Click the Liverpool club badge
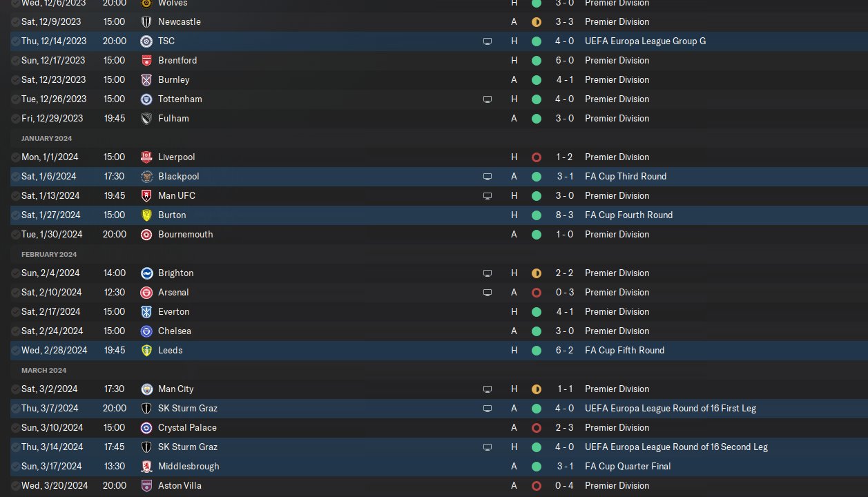This screenshot has width=868, height=497. (x=146, y=157)
